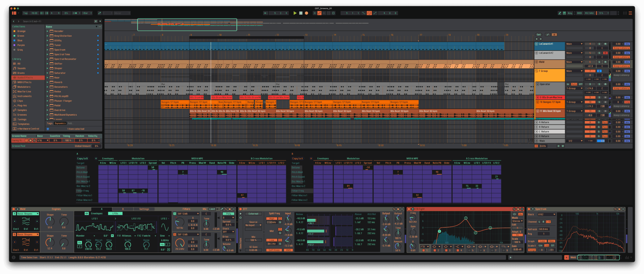Open the browser filter icon
Viewport: 644px width, 274px height.
point(96,21)
